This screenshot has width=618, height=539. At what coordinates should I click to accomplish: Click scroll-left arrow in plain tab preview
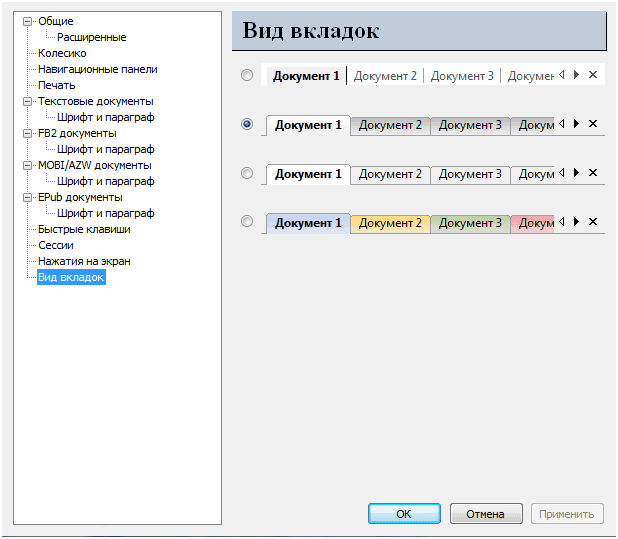(562, 74)
